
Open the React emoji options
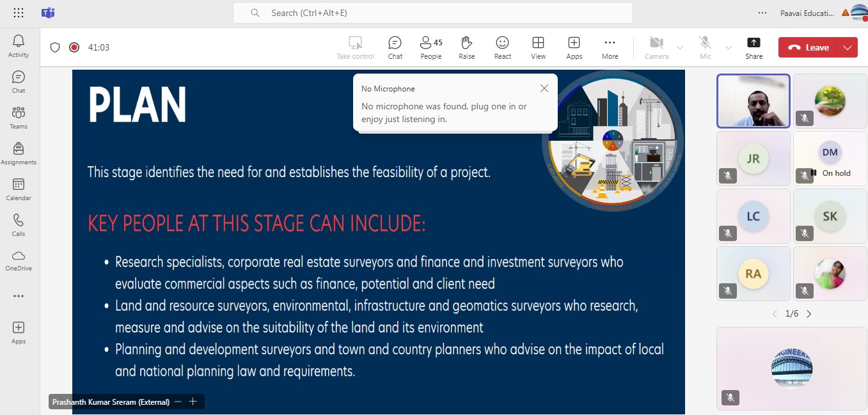[502, 48]
